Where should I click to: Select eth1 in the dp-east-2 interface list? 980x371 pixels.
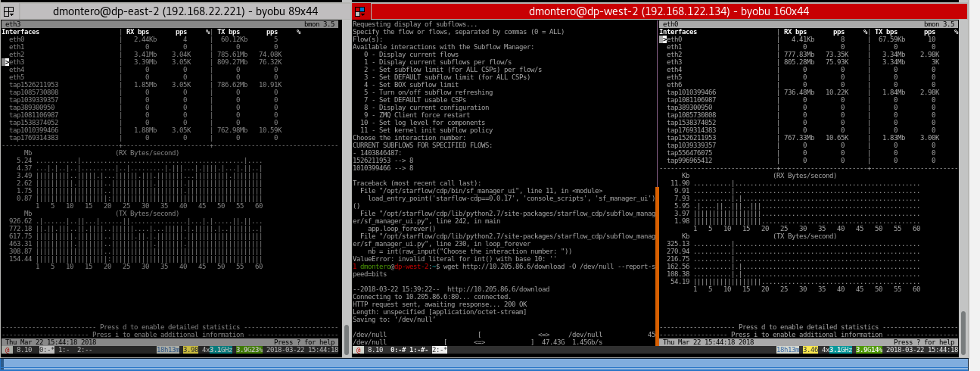[16, 46]
